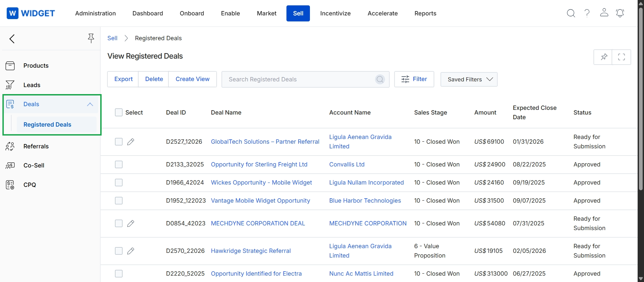Image resolution: width=644 pixels, height=282 pixels.
Task: Open the Onboard tab
Action: click(x=192, y=13)
